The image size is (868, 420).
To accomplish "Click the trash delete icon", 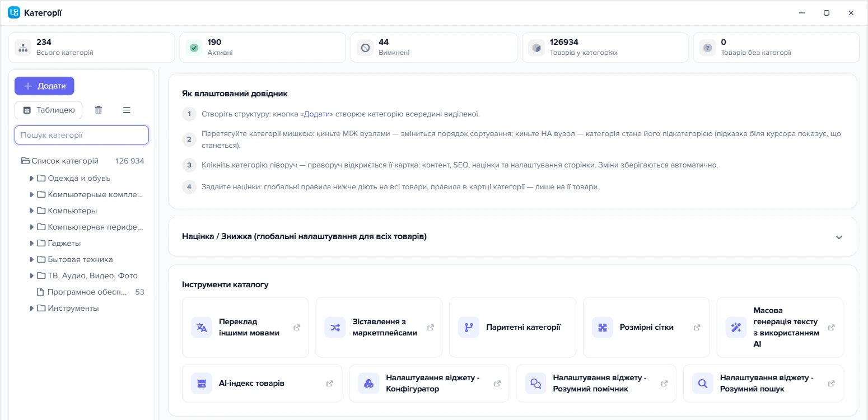I will pos(99,110).
